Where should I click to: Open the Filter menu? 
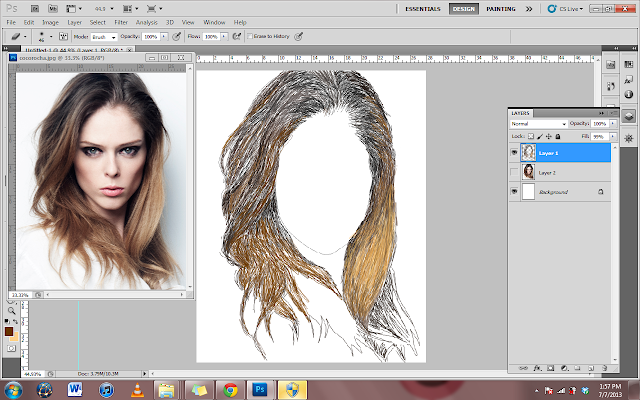(x=120, y=21)
